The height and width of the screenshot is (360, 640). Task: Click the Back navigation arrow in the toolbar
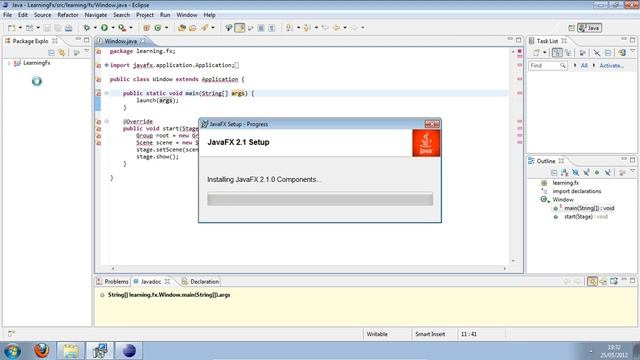(336, 28)
